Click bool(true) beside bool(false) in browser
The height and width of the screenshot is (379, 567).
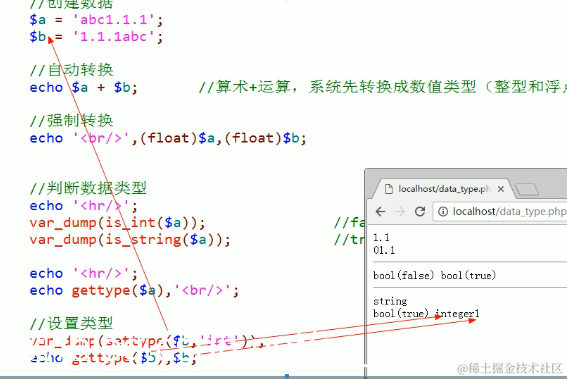[x=468, y=276]
